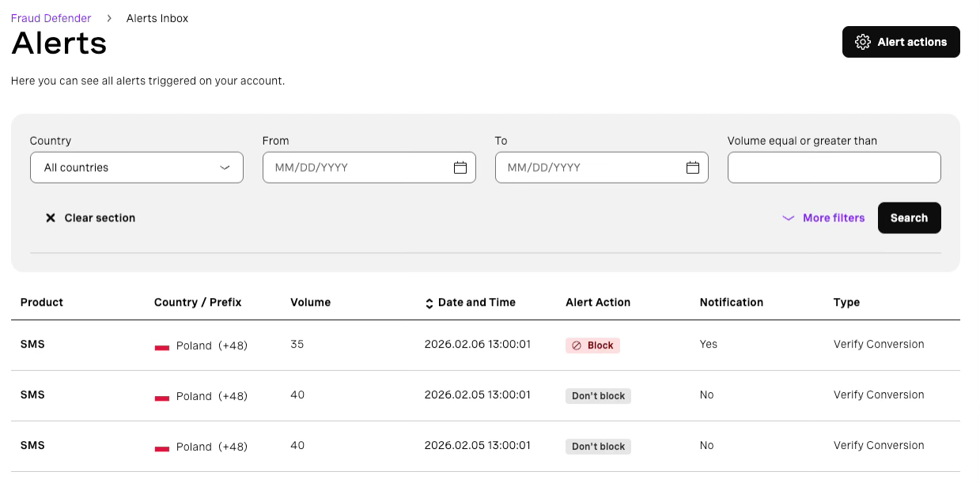This screenshot has height=483, width=980.
Task: Click the gear icon in Alert actions
Action: click(x=863, y=42)
